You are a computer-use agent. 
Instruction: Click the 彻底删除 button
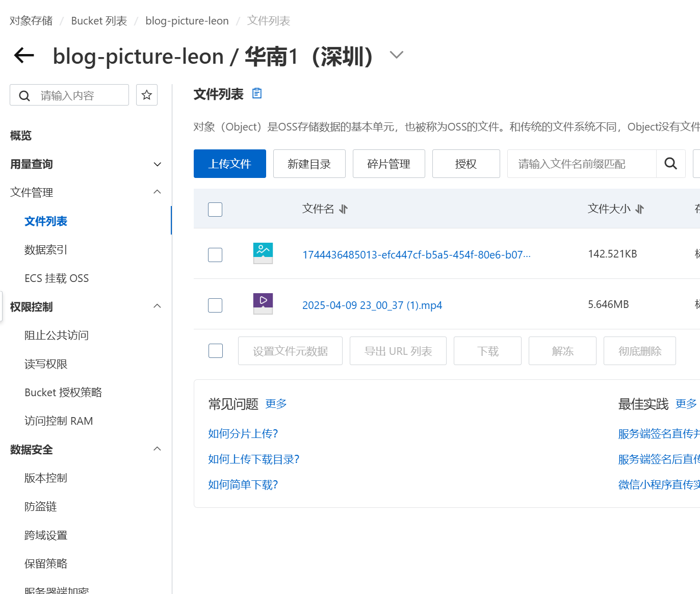(x=640, y=351)
